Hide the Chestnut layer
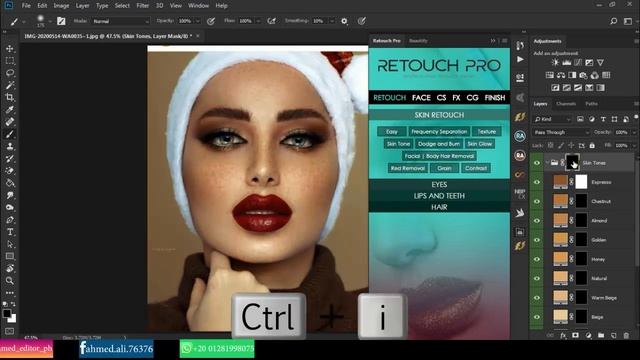The height and width of the screenshot is (360, 640). point(537,201)
